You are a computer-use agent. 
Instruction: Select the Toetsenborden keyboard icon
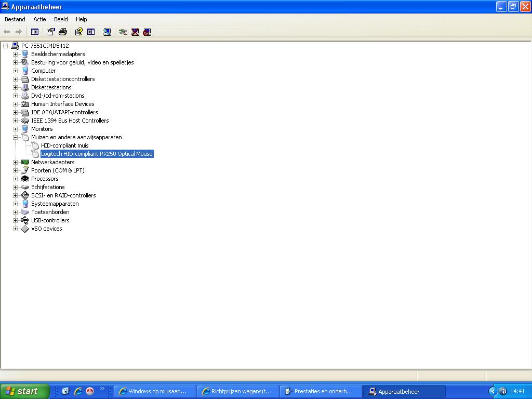coord(25,212)
